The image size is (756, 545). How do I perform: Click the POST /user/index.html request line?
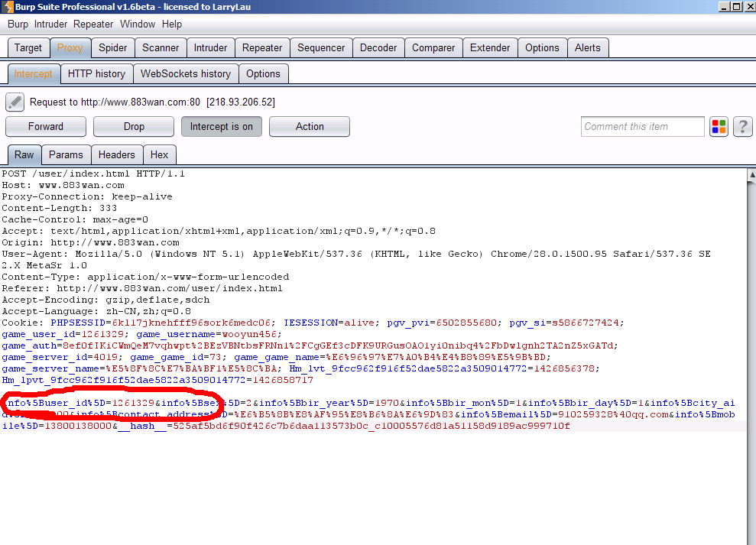[93, 174]
